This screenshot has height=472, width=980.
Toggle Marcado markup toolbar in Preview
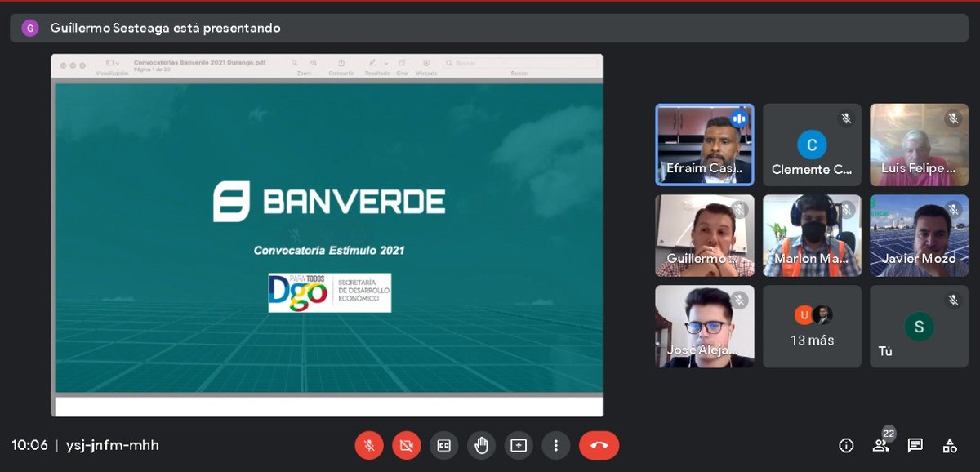426,63
